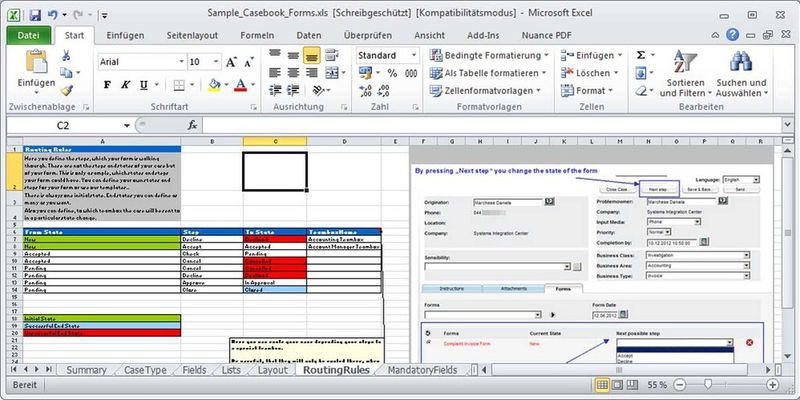Decrease font size with small A icon

pos(249,62)
